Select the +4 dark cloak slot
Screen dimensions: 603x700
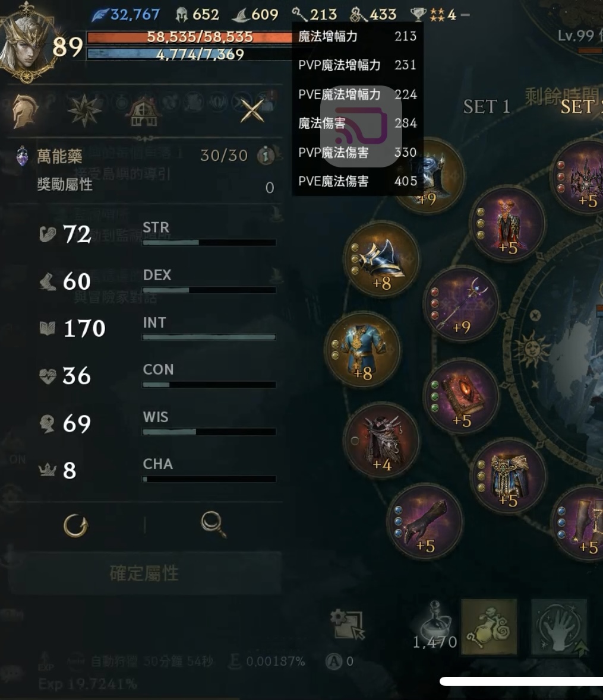coord(381,441)
